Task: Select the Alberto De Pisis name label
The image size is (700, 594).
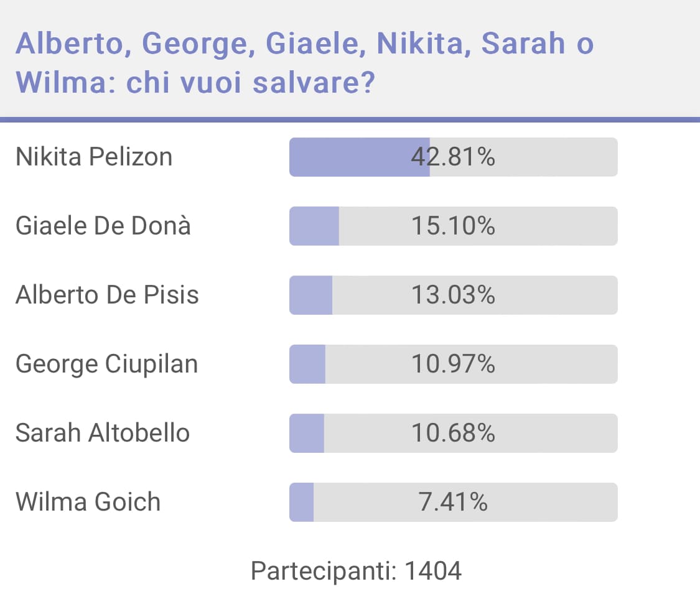Action: pos(107,295)
